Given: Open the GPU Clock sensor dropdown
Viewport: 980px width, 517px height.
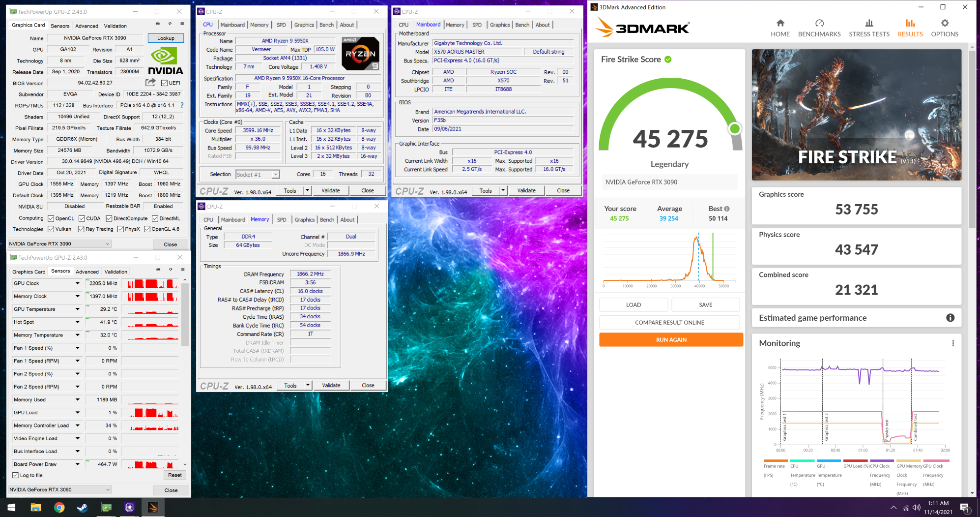Looking at the screenshot, I should tap(77, 283).
